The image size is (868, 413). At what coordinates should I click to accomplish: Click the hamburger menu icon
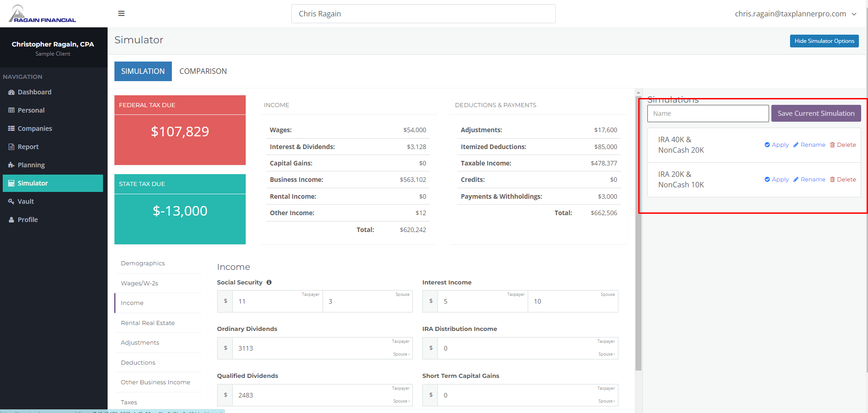click(121, 14)
